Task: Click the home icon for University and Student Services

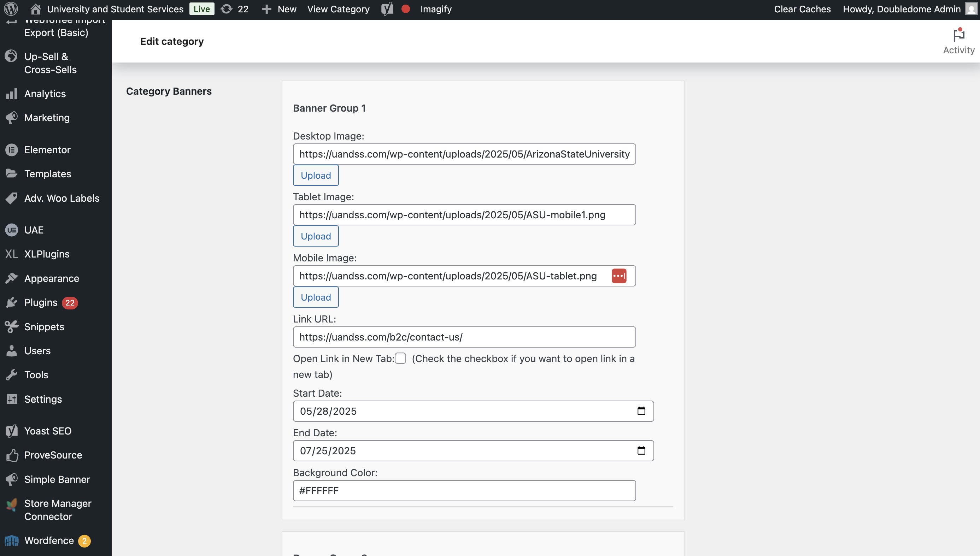Action: (36, 9)
